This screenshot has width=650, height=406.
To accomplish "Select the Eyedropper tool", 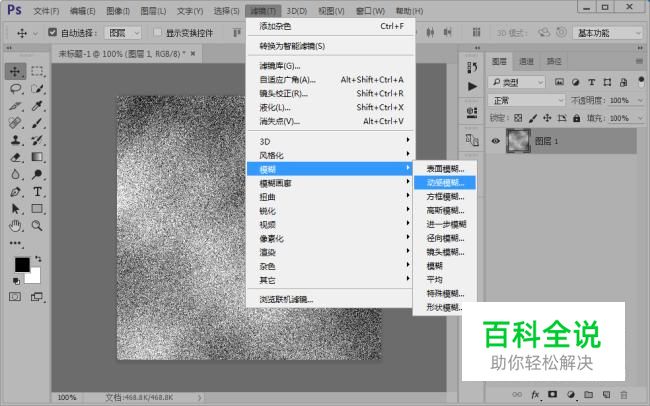I will [37, 106].
